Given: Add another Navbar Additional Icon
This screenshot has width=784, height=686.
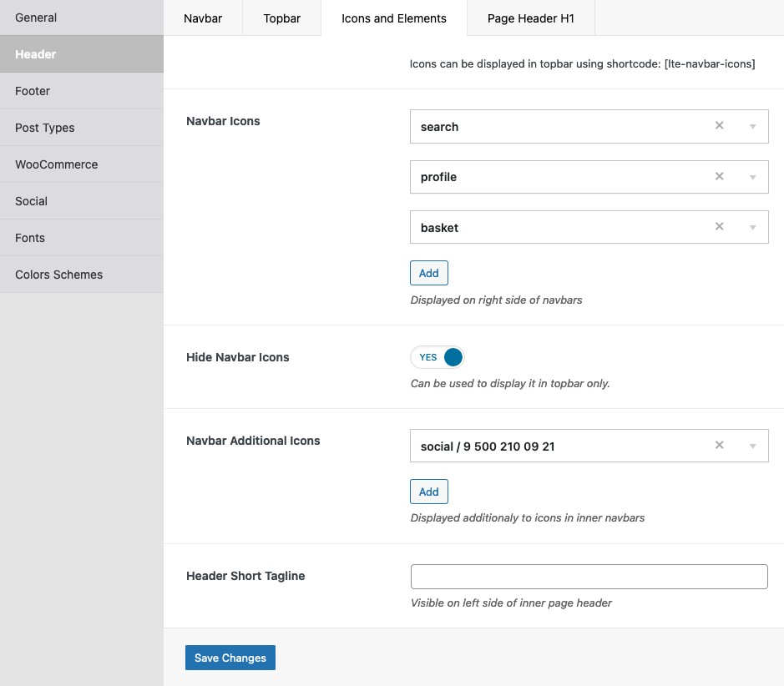Looking at the screenshot, I should pyautogui.click(x=429, y=492).
